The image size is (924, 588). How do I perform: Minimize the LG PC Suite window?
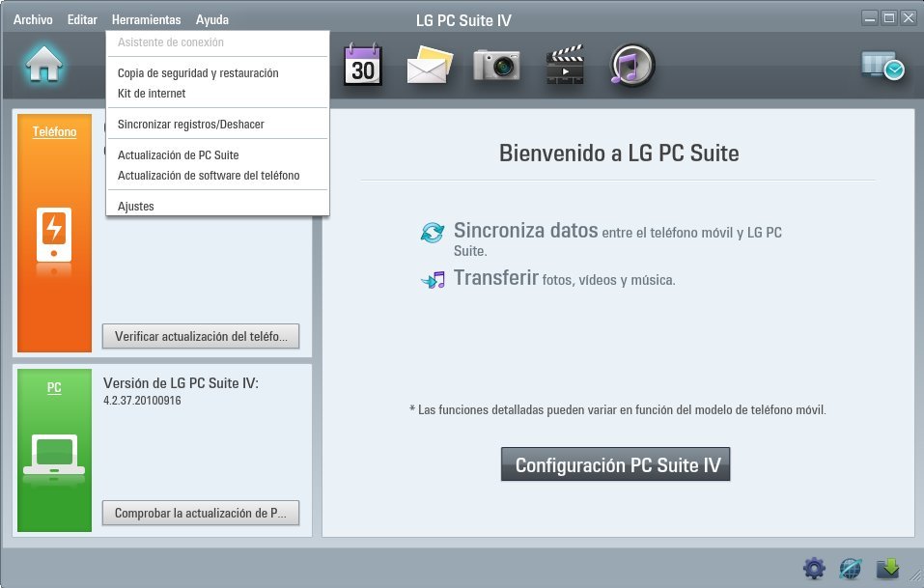pos(870,18)
